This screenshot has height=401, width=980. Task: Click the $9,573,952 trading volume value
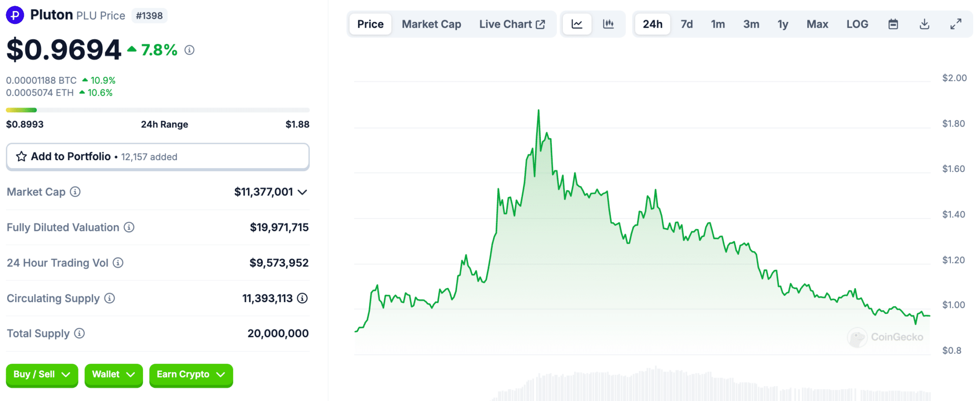coord(279,263)
